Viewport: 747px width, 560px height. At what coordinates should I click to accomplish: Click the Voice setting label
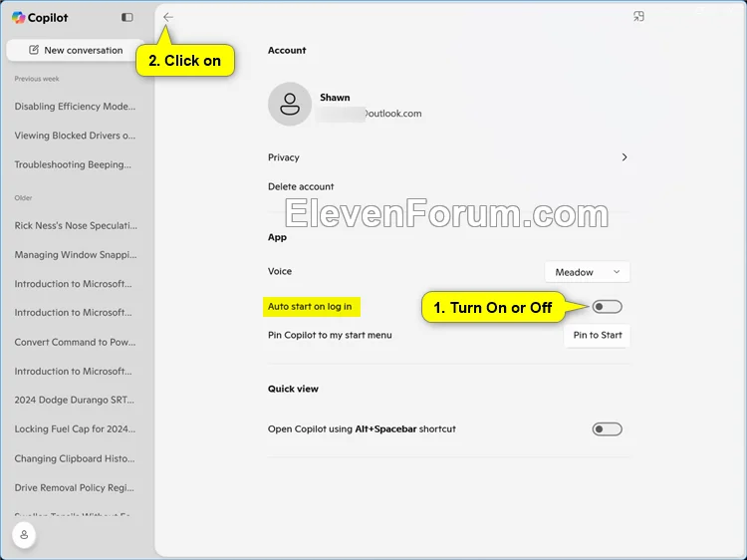(x=280, y=271)
